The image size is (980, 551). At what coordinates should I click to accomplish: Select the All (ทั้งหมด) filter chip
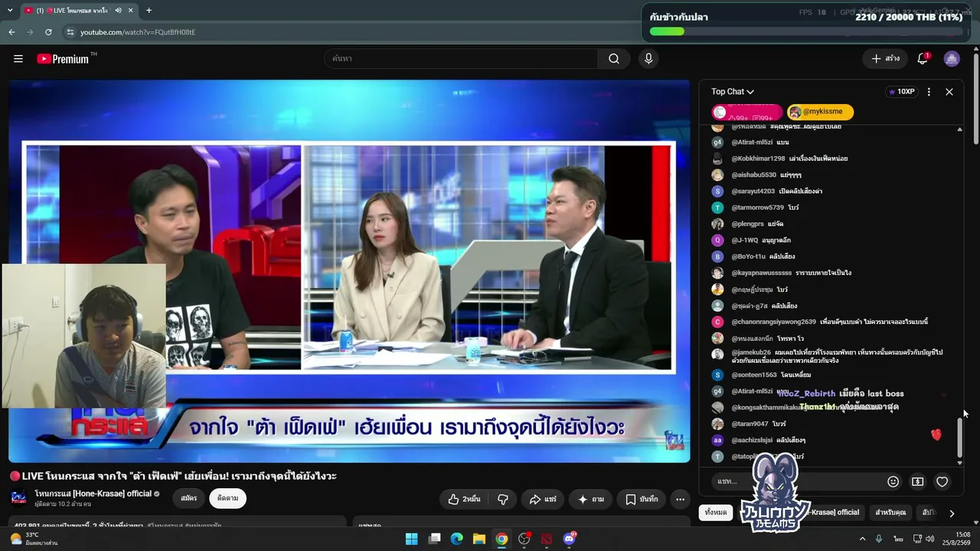[716, 512]
